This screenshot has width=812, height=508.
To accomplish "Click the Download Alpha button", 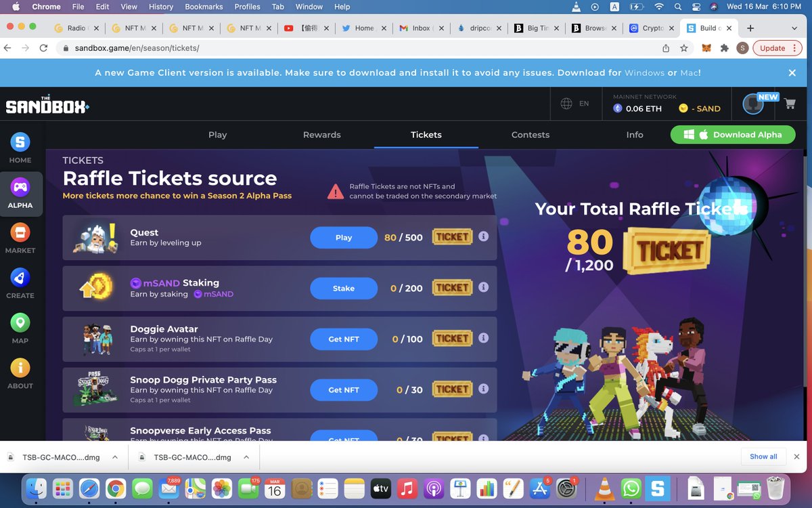I will [733, 135].
